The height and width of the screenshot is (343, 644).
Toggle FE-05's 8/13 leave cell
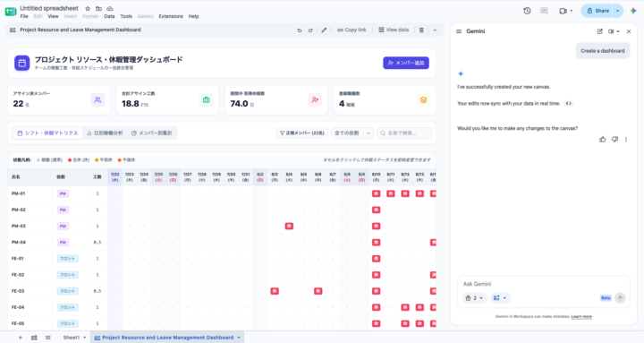coord(419,323)
